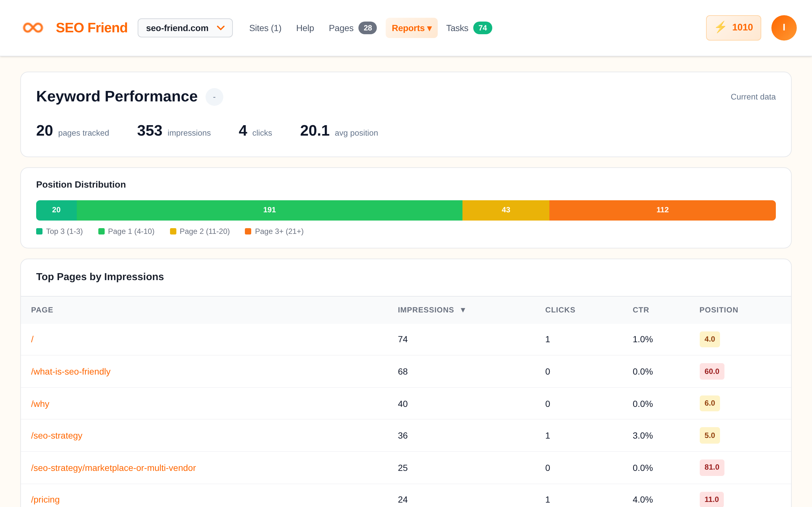The height and width of the screenshot is (507, 812).
Task: Click the dash badge beside Keyword Performance
Action: [214, 97]
